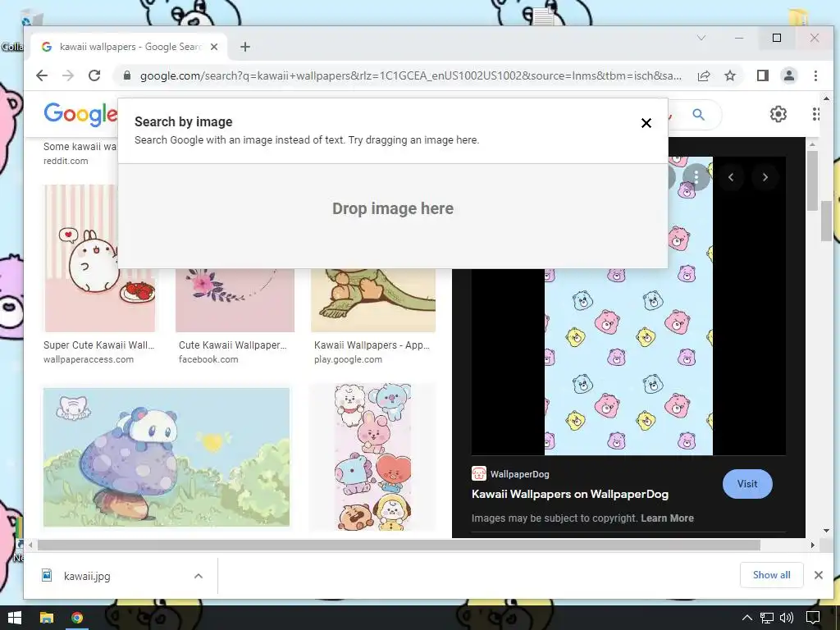Click the wallpaperaccess.com source text
The height and width of the screenshot is (630, 840).
tap(89, 359)
